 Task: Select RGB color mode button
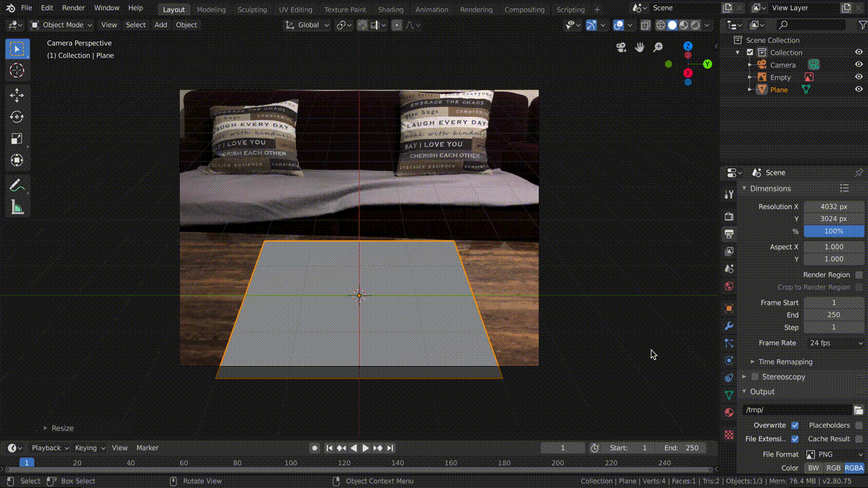tap(833, 468)
